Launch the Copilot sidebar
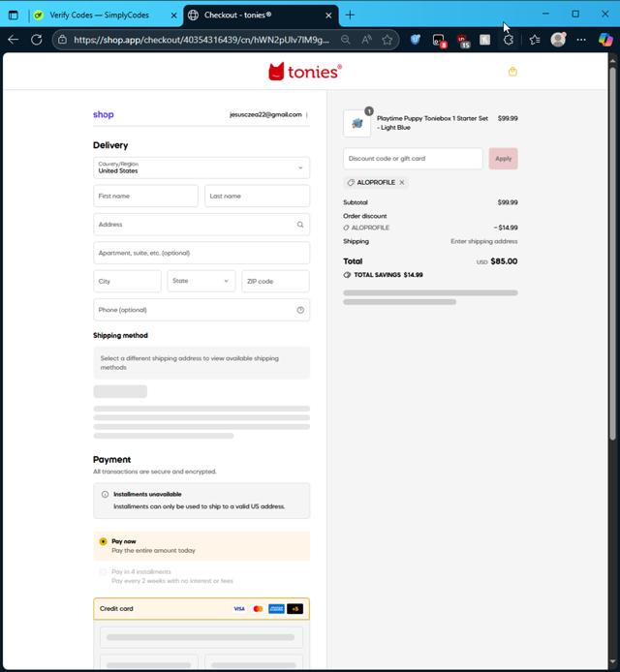620x672 pixels. tap(605, 40)
